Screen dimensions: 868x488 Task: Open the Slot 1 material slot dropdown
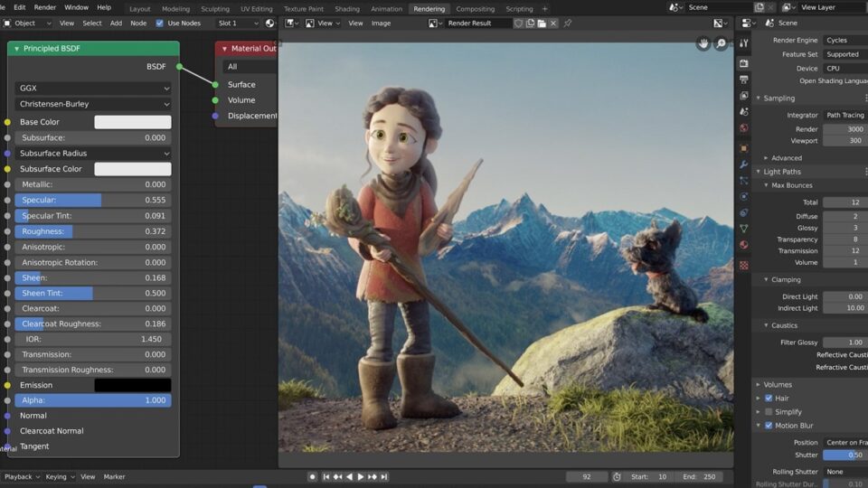pyautogui.click(x=237, y=23)
